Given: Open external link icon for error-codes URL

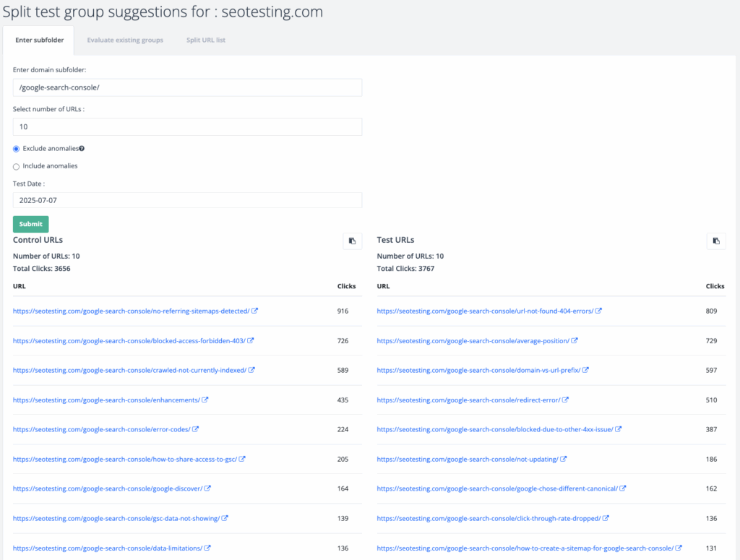Looking at the screenshot, I should pyautogui.click(x=195, y=429).
